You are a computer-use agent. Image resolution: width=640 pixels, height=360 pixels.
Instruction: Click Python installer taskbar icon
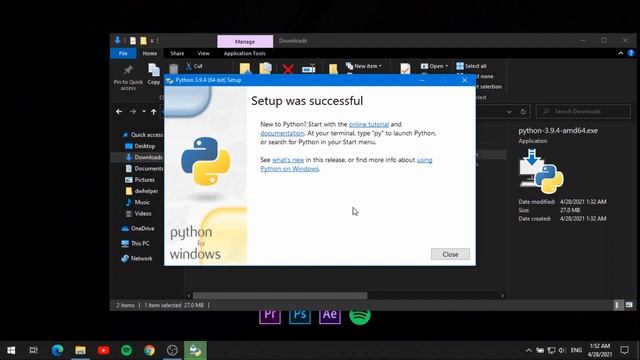point(195,350)
